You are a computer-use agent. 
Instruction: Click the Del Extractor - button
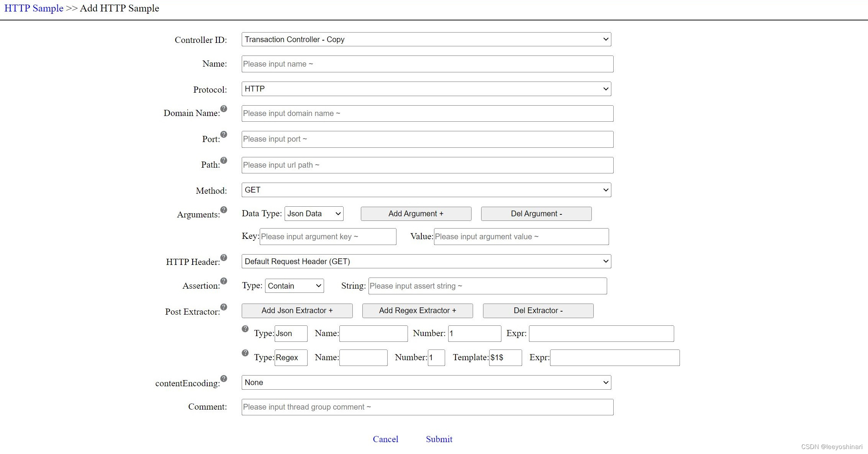[538, 311]
